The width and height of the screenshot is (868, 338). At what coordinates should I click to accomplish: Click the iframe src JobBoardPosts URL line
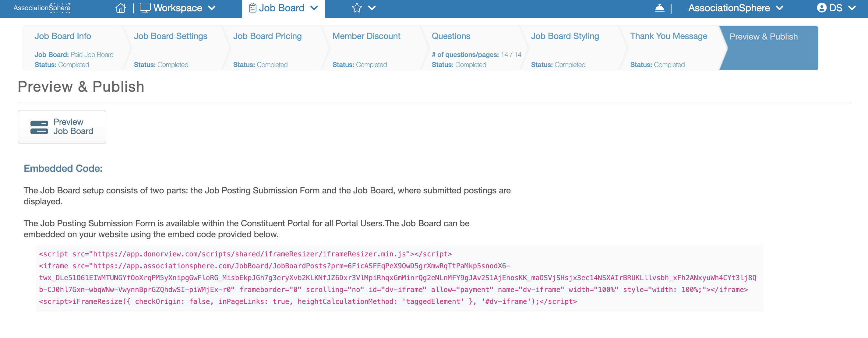click(x=275, y=266)
